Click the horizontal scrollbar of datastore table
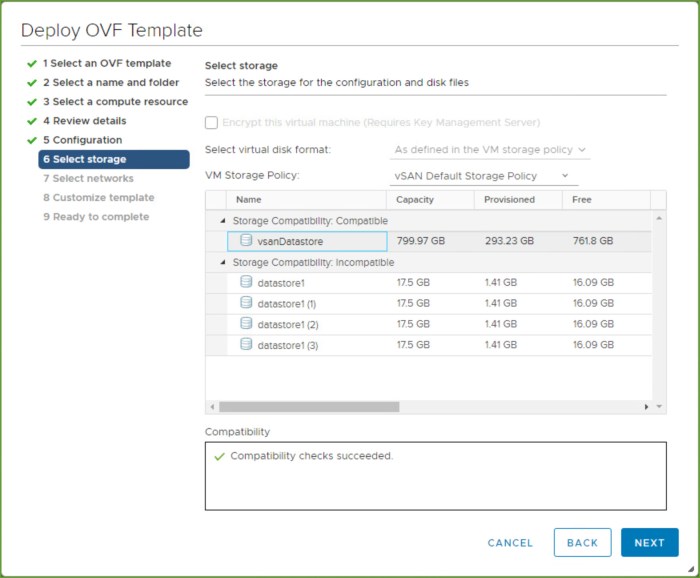This screenshot has width=700, height=578. coord(309,407)
